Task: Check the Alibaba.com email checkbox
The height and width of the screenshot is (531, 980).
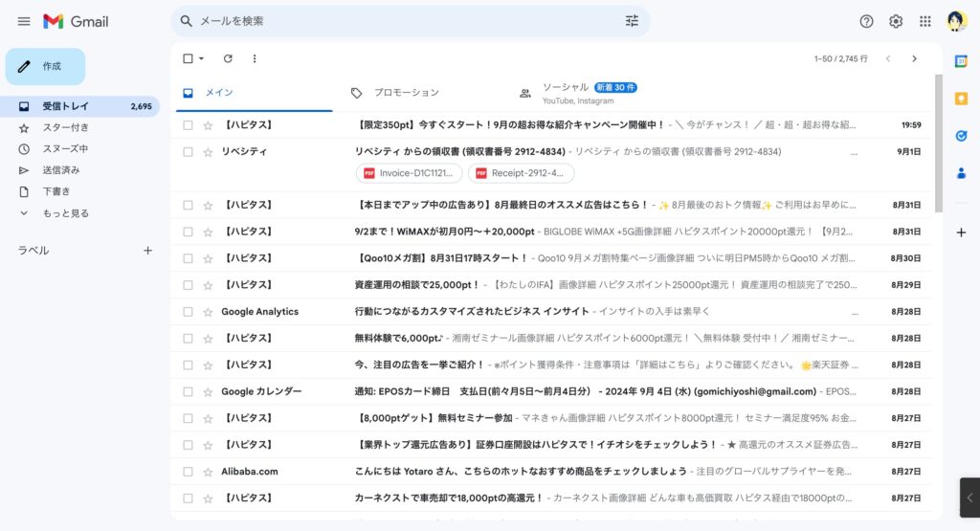Action: pos(188,472)
